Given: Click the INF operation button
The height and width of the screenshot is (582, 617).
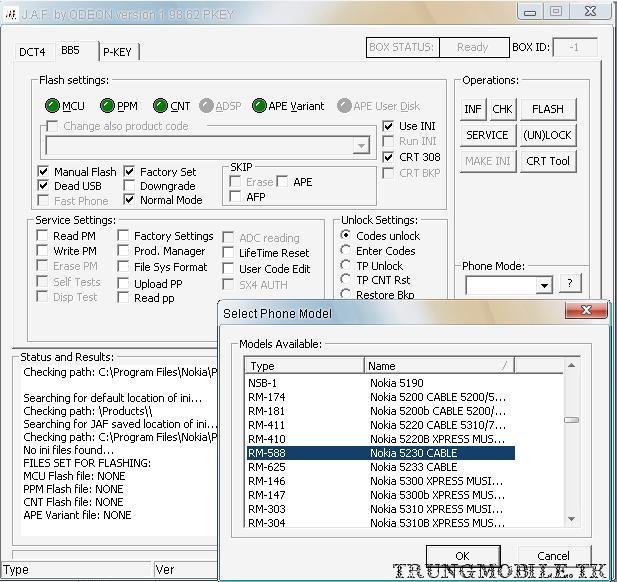Looking at the screenshot, I should point(473,109).
